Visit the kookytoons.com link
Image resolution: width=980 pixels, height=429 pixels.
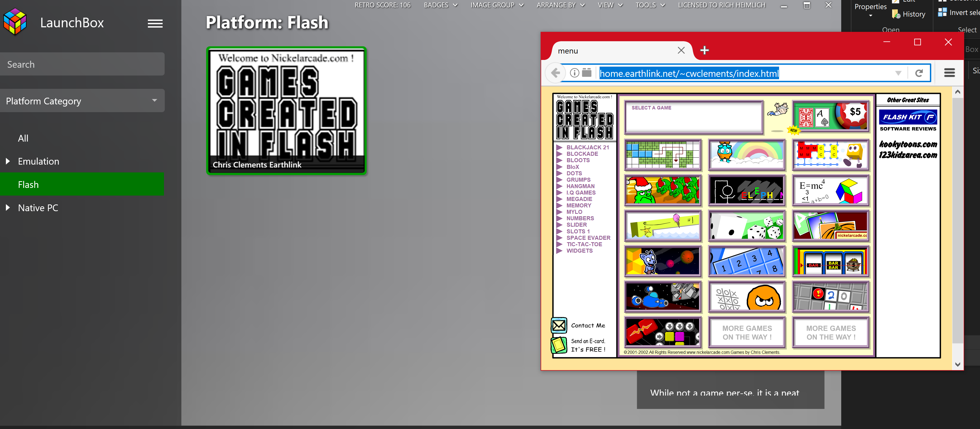[x=908, y=144]
